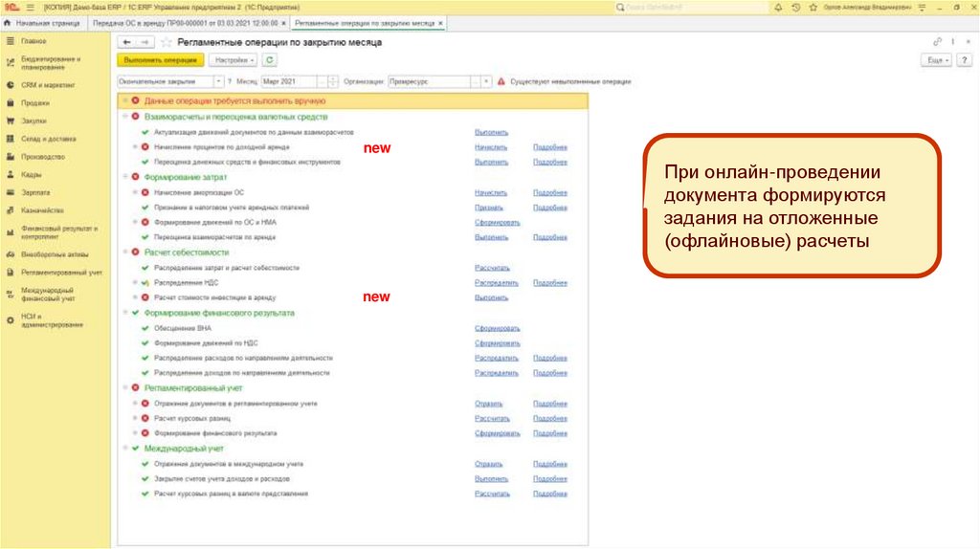This screenshot has width=980, height=549.
Task: Step the month with spinner arrows
Action: coord(333,82)
